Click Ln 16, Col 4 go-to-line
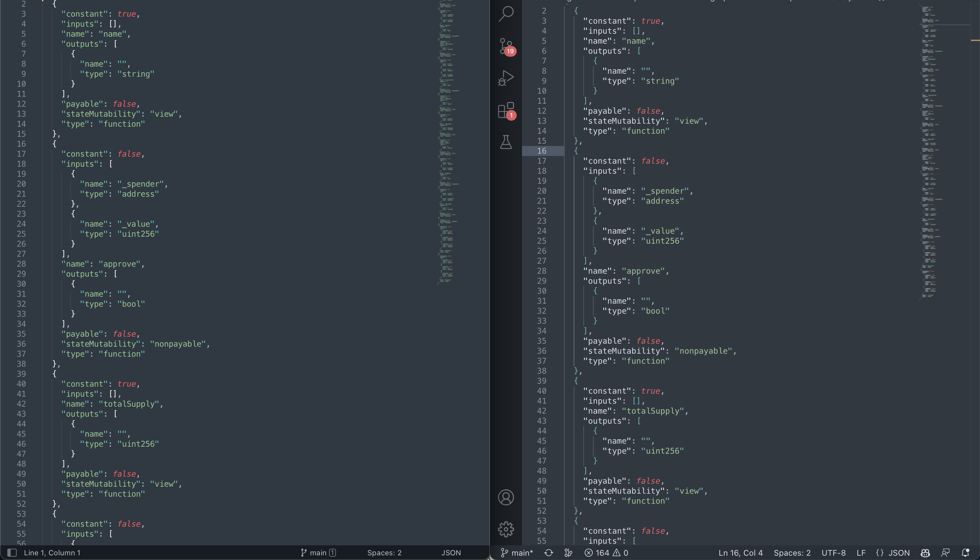 (x=740, y=553)
